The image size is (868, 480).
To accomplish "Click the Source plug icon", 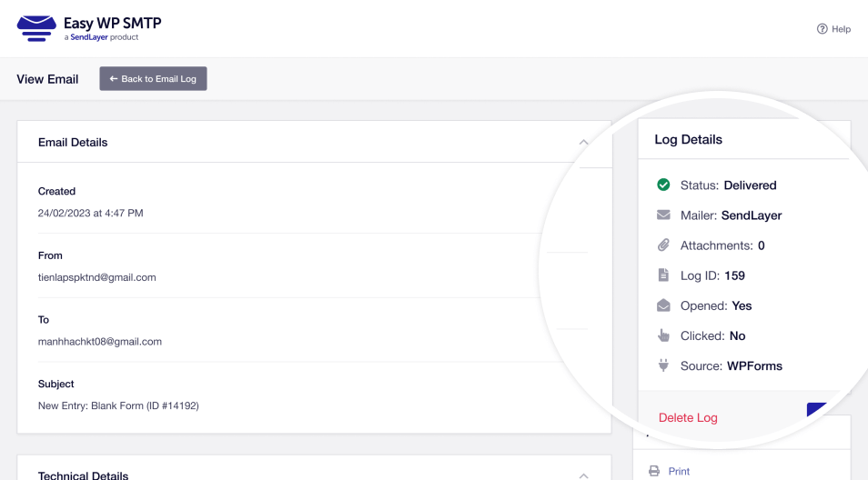I will click(663, 365).
